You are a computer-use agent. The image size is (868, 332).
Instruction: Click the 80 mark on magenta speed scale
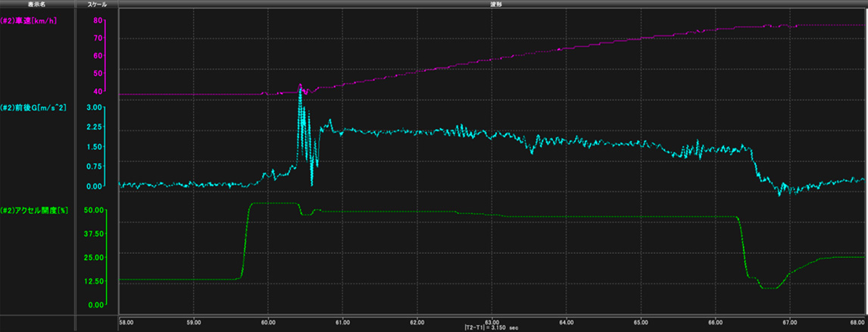click(98, 20)
